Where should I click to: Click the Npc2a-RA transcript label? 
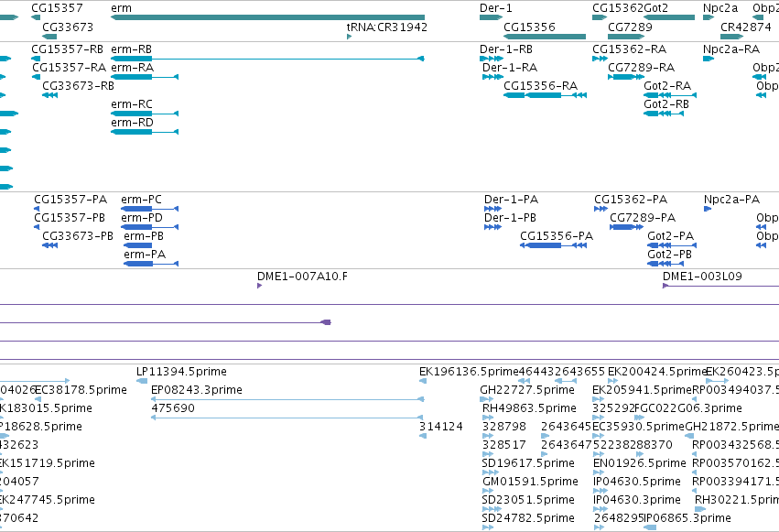[x=730, y=49]
